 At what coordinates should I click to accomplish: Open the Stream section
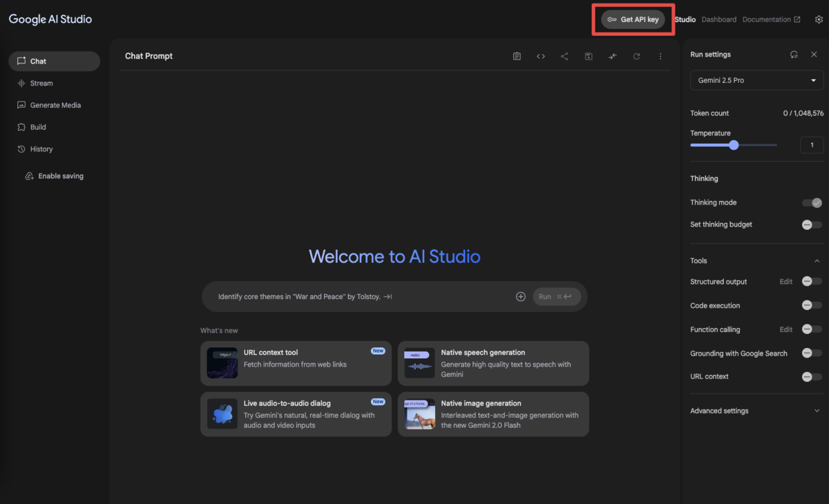[54, 84]
